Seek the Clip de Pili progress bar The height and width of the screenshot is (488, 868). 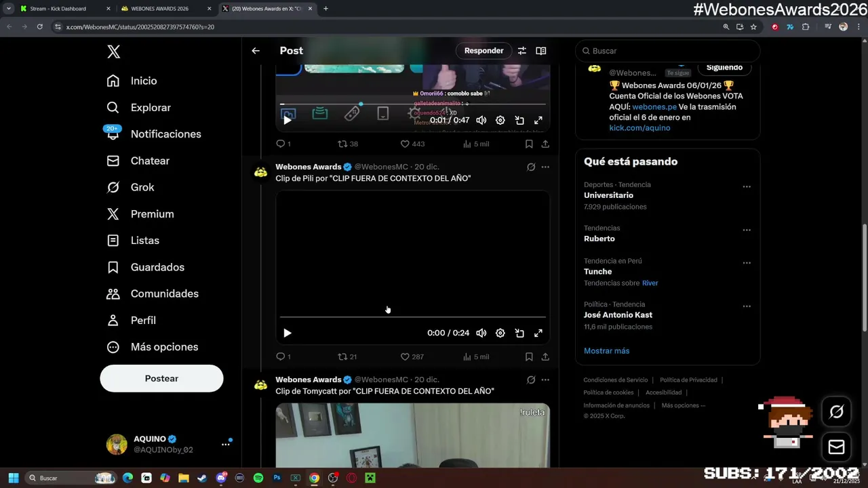coord(413,317)
